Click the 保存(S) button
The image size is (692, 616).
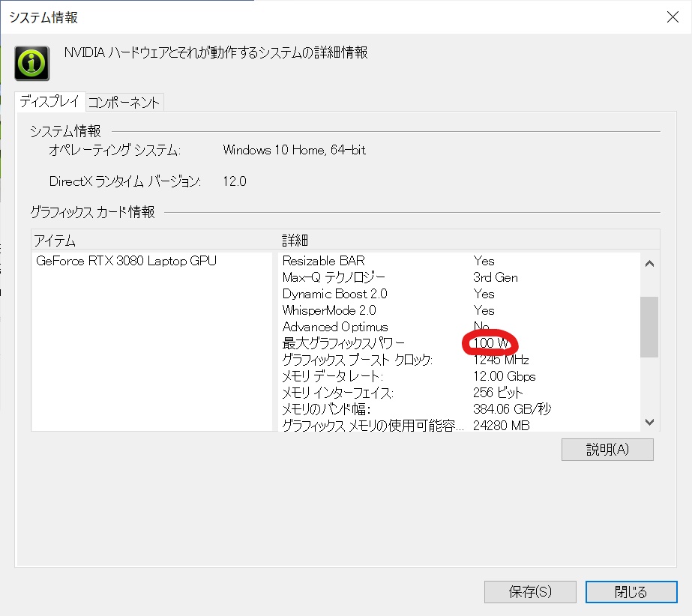(530, 592)
